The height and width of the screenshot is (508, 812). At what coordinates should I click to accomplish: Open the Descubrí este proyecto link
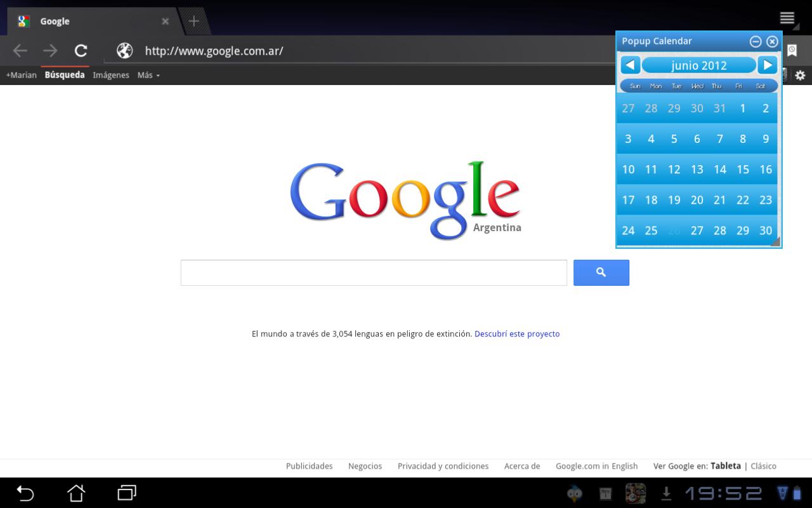517,333
